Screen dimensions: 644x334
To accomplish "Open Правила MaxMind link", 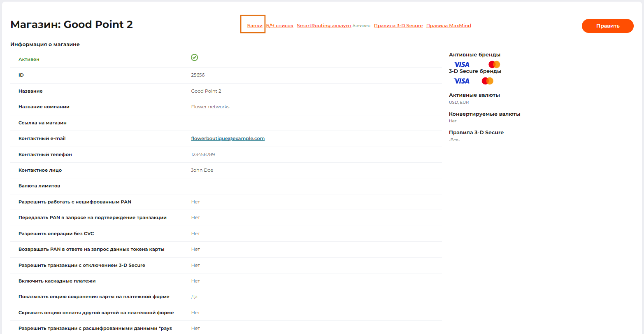I will [x=448, y=26].
